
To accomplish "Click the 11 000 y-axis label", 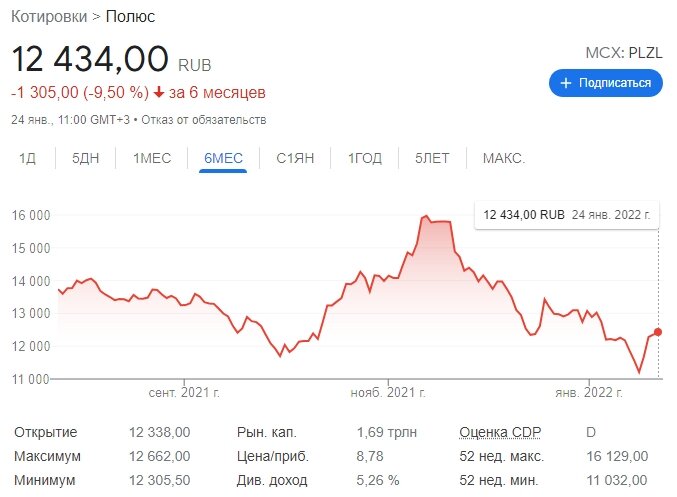I will click(x=31, y=379).
